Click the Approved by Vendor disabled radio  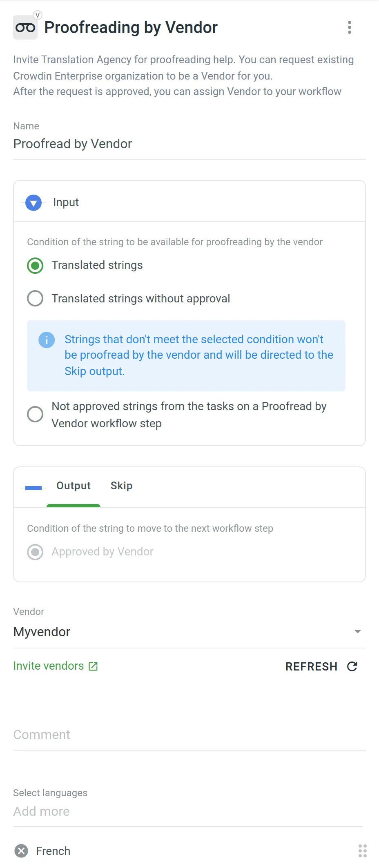pyautogui.click(x=35, y=552)
